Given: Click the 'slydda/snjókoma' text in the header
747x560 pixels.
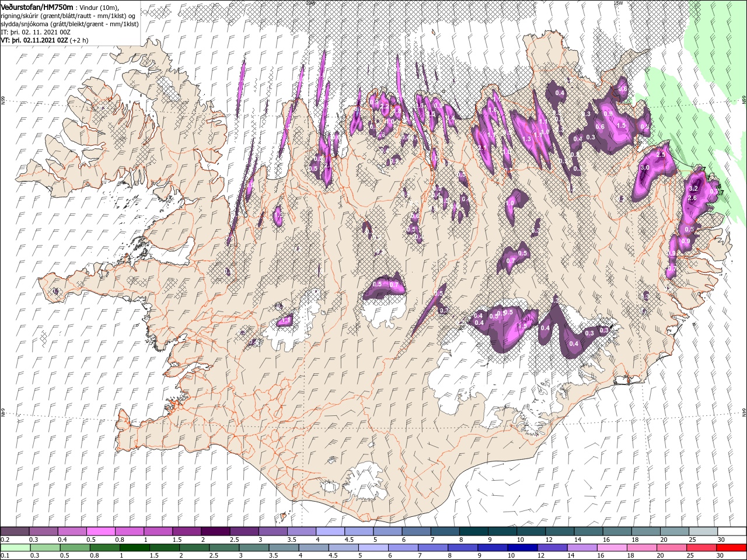Looking at the screenshot, I should click(24, 24).
